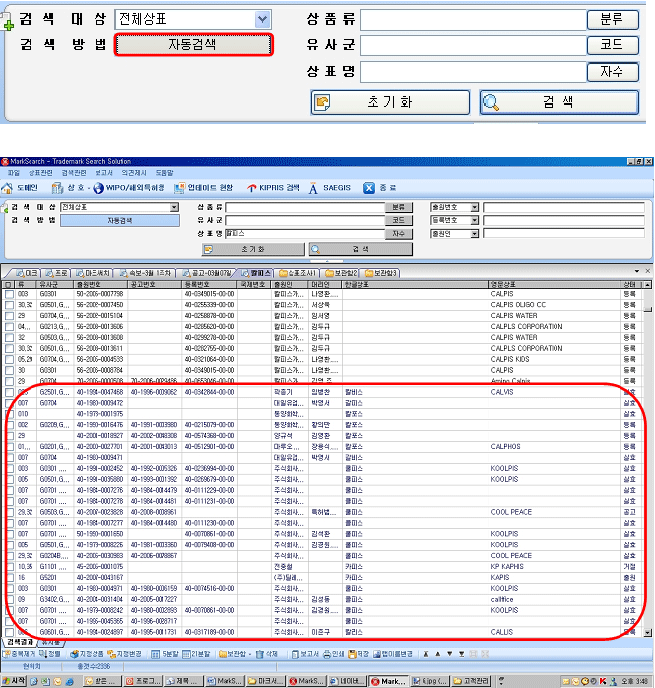Expand the 등록번호 field dropdown

474,220
